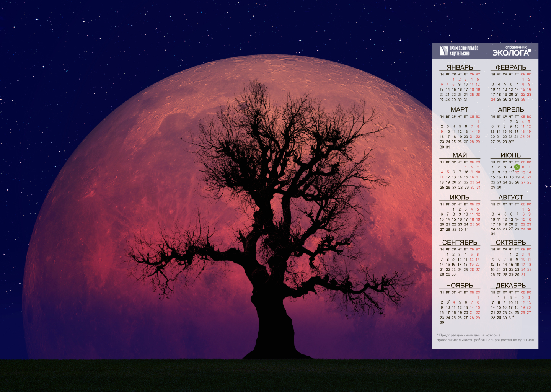Image resolution: width=551 pixels, height=392 pixels.
Task: Click the ИЮНЬ month heading
Action: tap(511, 155)
